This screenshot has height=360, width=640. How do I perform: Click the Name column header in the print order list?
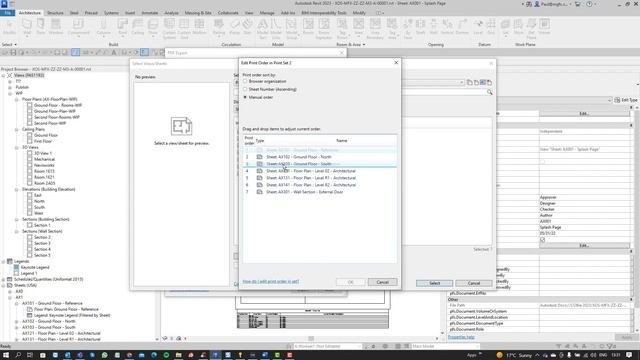pos(342,140)
